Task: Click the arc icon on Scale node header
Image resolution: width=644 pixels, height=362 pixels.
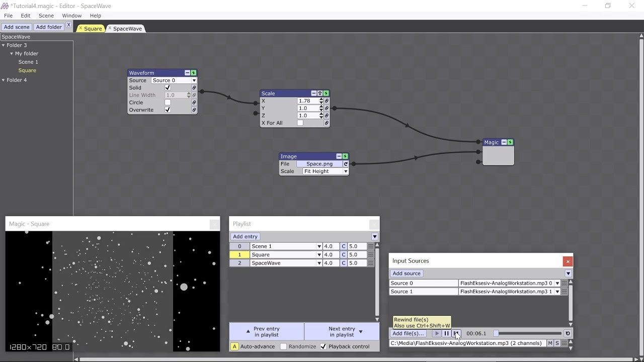Action: click(320, 94)
